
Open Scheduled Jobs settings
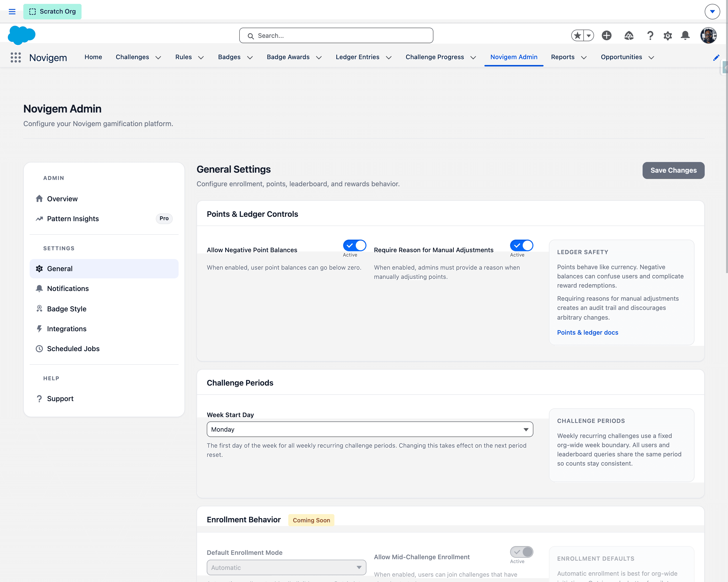(x=104, y=348)
